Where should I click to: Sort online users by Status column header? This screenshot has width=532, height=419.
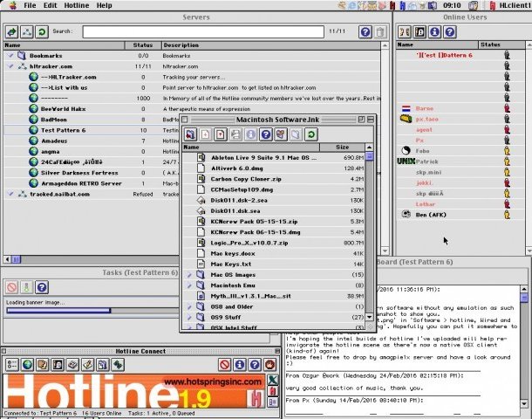pos(501,45)
